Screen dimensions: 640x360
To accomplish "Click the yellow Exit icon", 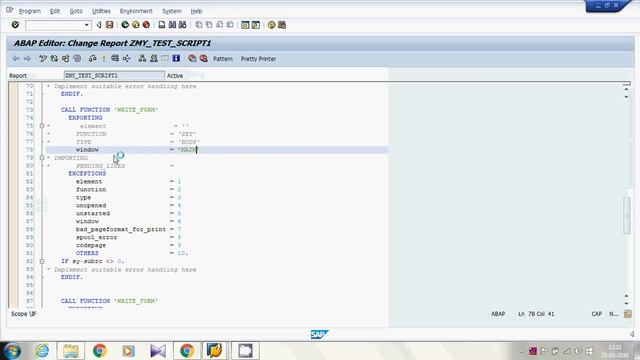I will (136, 25).
